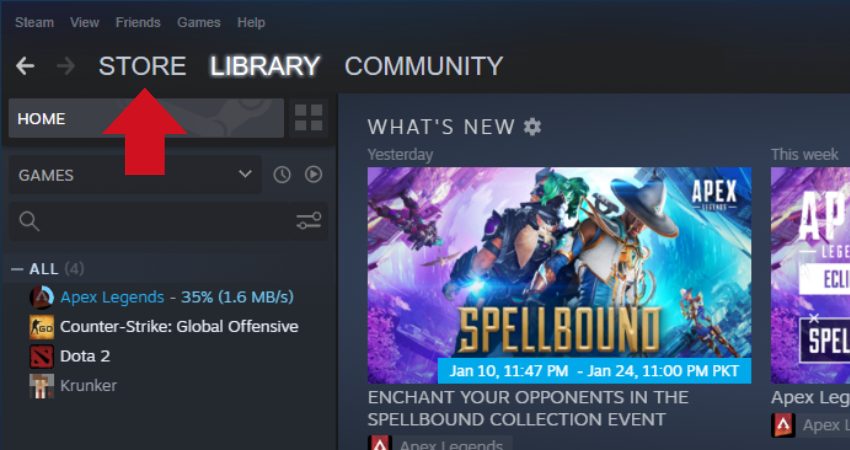
Task: Select the Dota 2 game icon
Action: [x=42, y=356]
